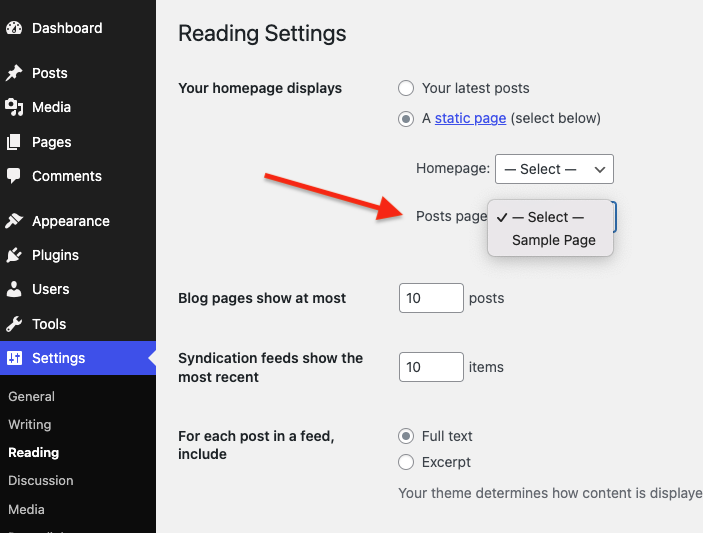Select the "Your latest posts" radio button
Viewport: 703px width, 533px height.
click(x=406, y=88)
